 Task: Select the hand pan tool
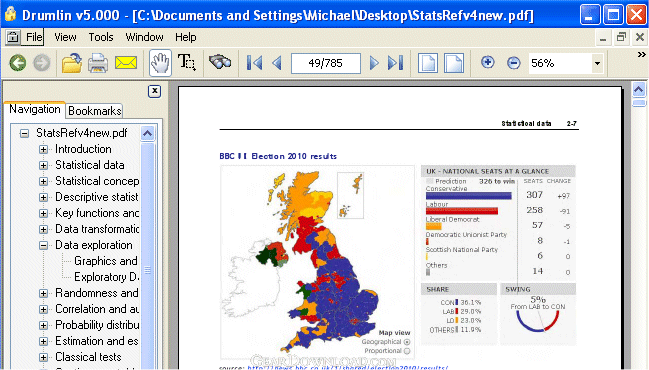click(160, 63)
